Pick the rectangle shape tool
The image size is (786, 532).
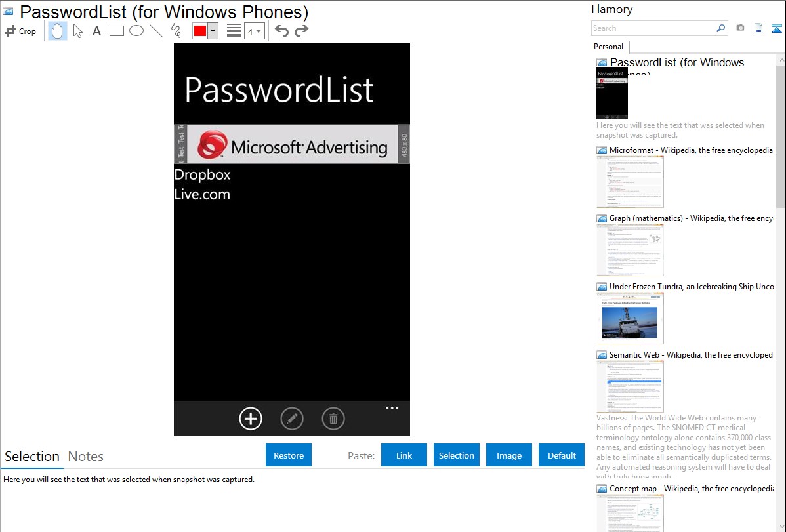click(116, 31)
